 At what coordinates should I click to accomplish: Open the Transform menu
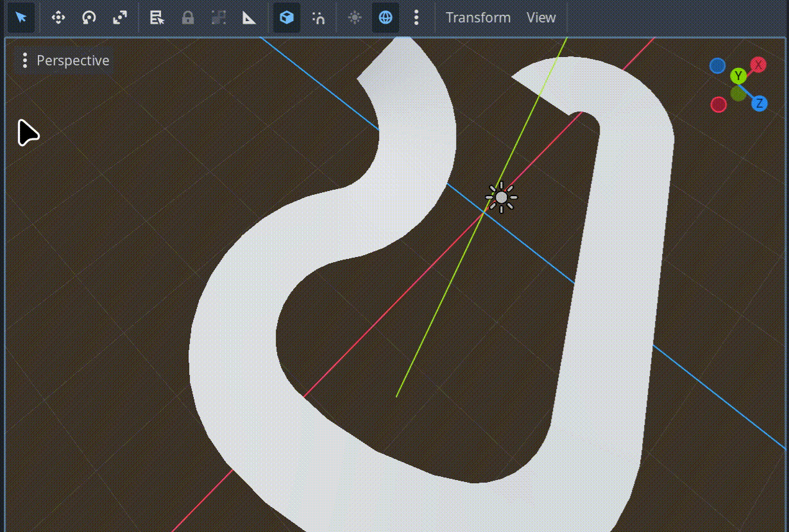coord(478,17)
